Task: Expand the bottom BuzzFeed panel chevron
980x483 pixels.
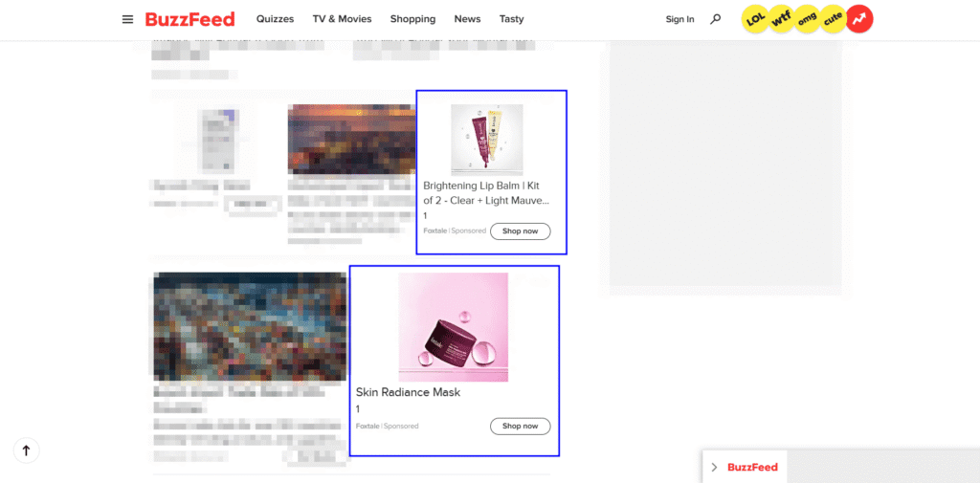Action: (715, 468)
